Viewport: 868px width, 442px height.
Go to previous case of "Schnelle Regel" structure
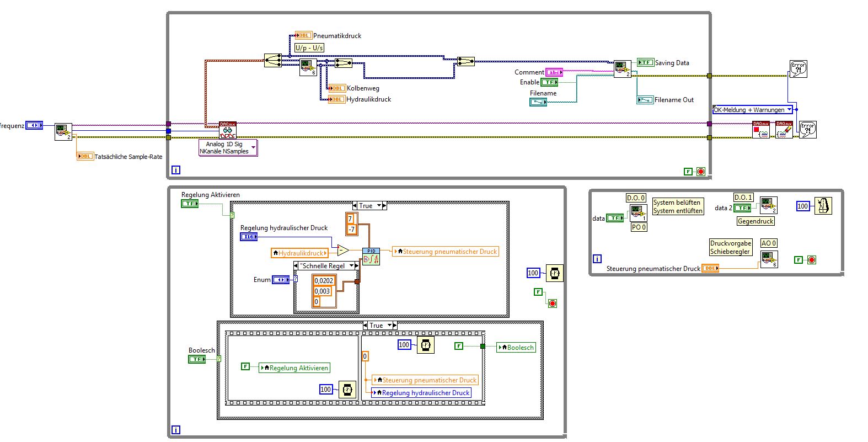pos(297,265)
